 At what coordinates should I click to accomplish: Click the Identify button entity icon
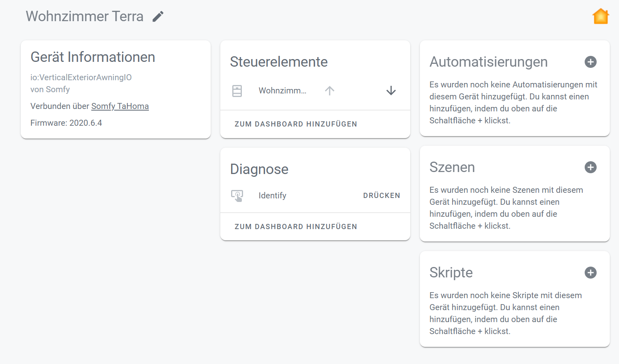[x=237, y=196]
